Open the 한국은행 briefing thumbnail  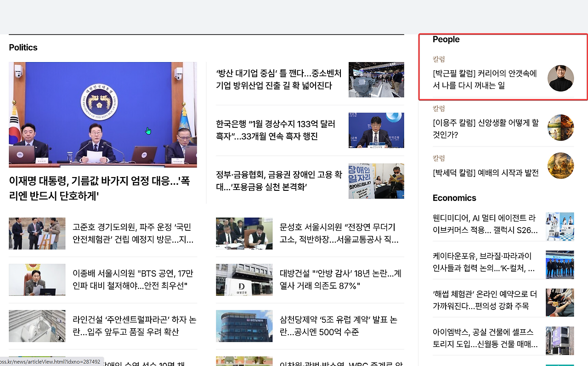tap(376, 130)
